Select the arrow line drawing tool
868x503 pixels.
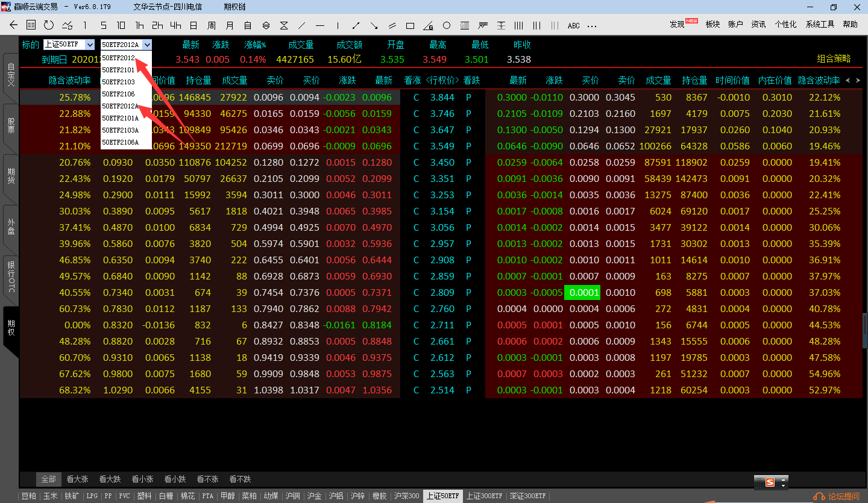tap(356, 25)
